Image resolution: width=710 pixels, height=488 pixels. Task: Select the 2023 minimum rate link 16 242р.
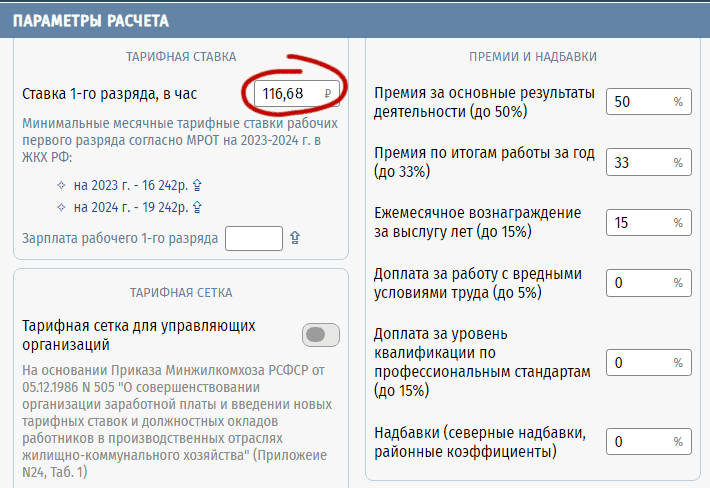[131, 185]
